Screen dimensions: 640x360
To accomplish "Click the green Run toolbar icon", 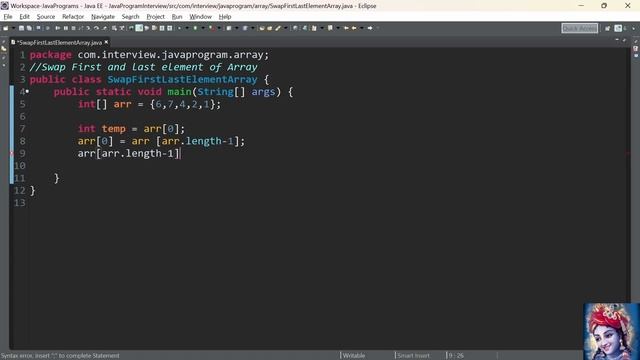I will (195, 28).
